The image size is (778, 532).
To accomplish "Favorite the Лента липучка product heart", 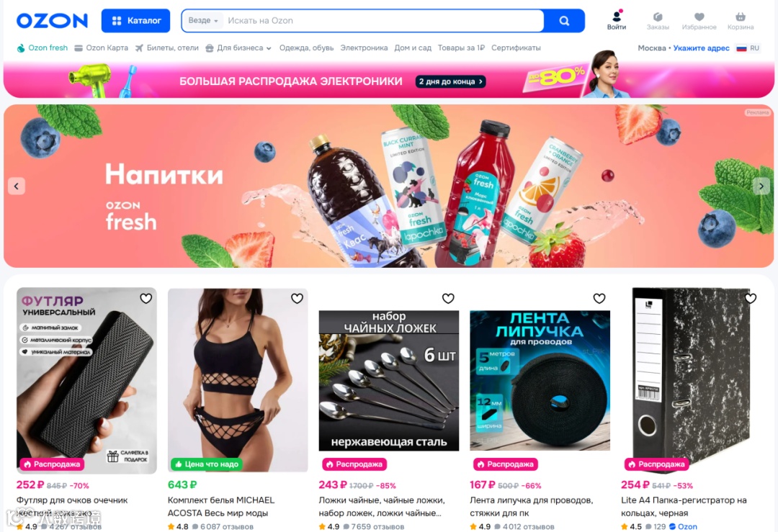I will (x=599, y=299).
